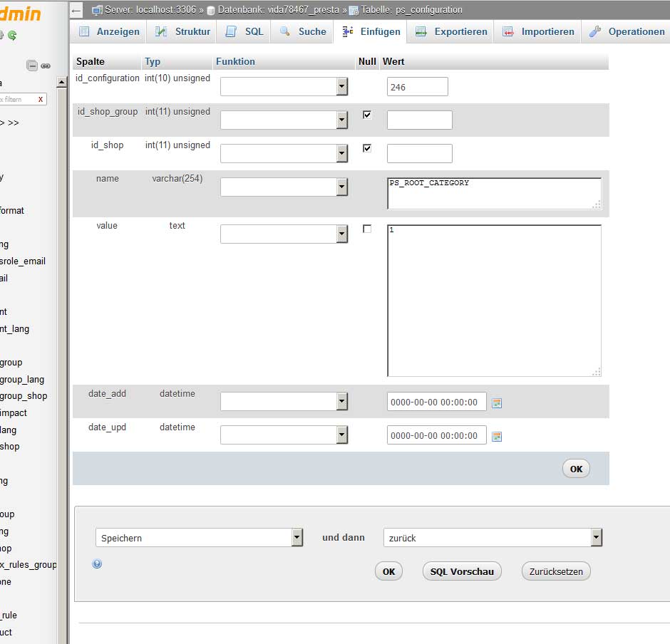The height and width of the screenshot is (644, 670).
Task: Switch to the Anzeigen tab
Action: (x=109, y=31)
